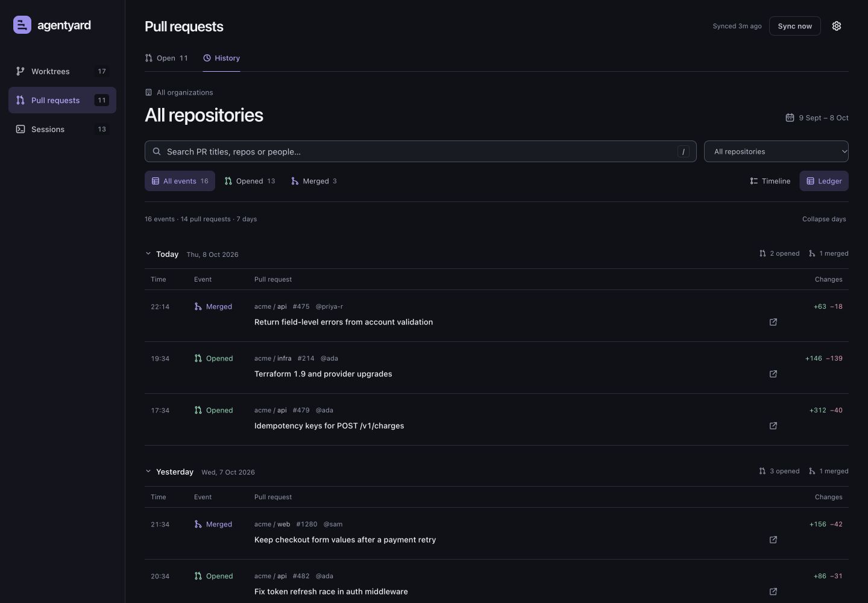Click the Merged icon in 22:14 row
The height and width of the screenshot is (603, 868).
pos(198,307)
